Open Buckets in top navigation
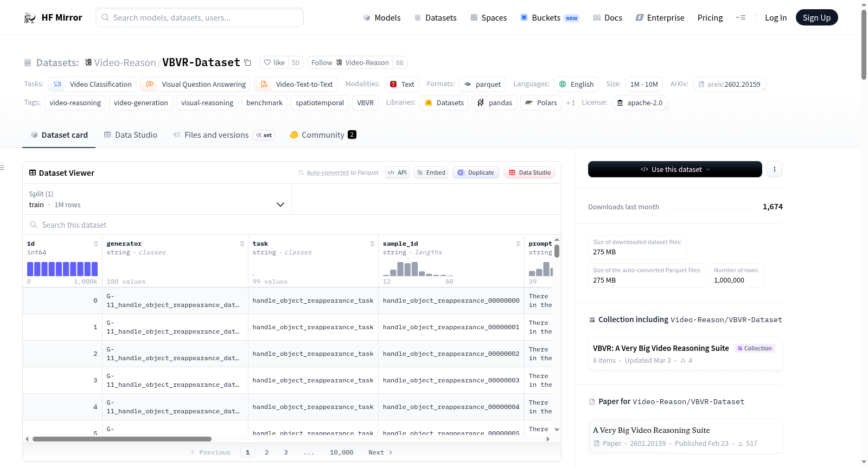The height and width of the screenshot is (467, 868). coord(550,18)
